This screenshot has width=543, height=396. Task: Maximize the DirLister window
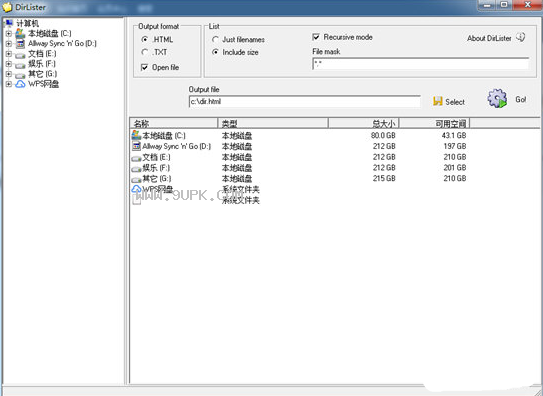tap(504, 5)
